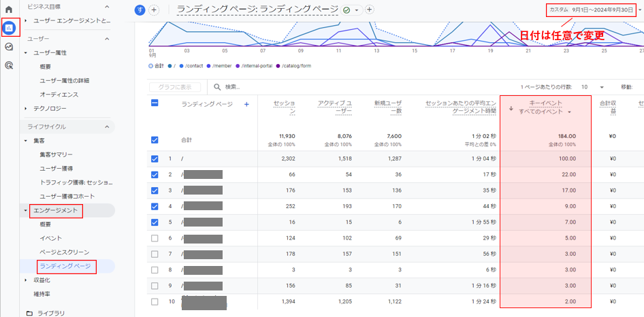644x317 pixels.
Task: Sort by セッション column header
Action: (x=284, y=107)
